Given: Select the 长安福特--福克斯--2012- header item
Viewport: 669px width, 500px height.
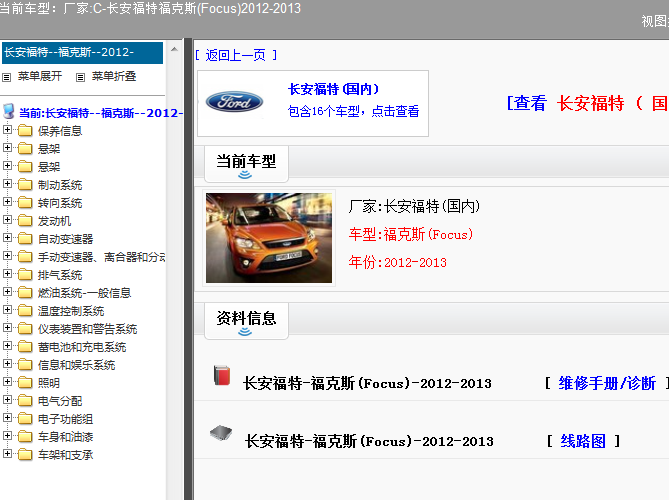Looking at the screenshot, I should click(82, 53).
